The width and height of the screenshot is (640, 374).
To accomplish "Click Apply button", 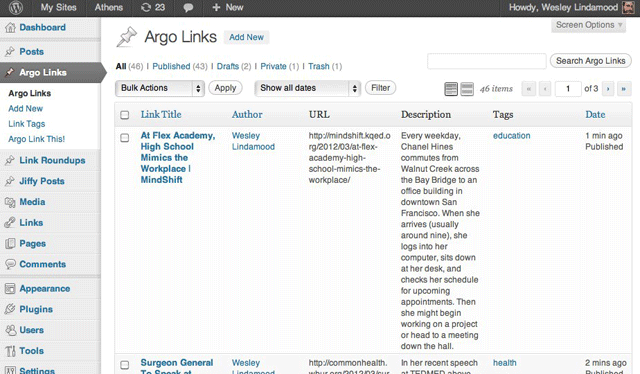I will 225,88.
